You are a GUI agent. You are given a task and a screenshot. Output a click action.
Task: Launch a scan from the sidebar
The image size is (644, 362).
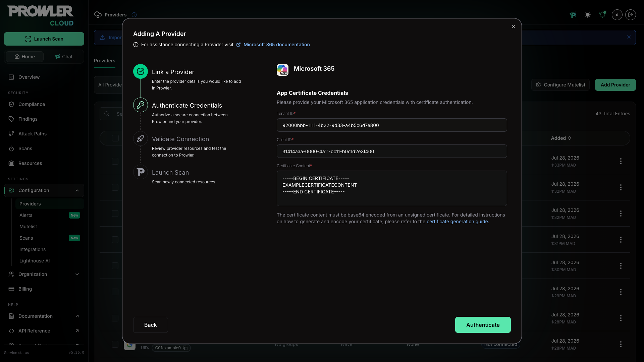44,39
